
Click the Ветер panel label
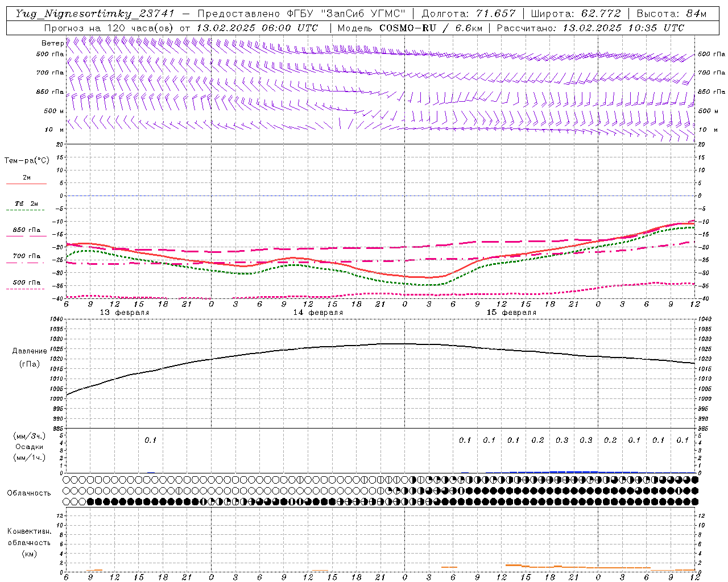(52, 43)
